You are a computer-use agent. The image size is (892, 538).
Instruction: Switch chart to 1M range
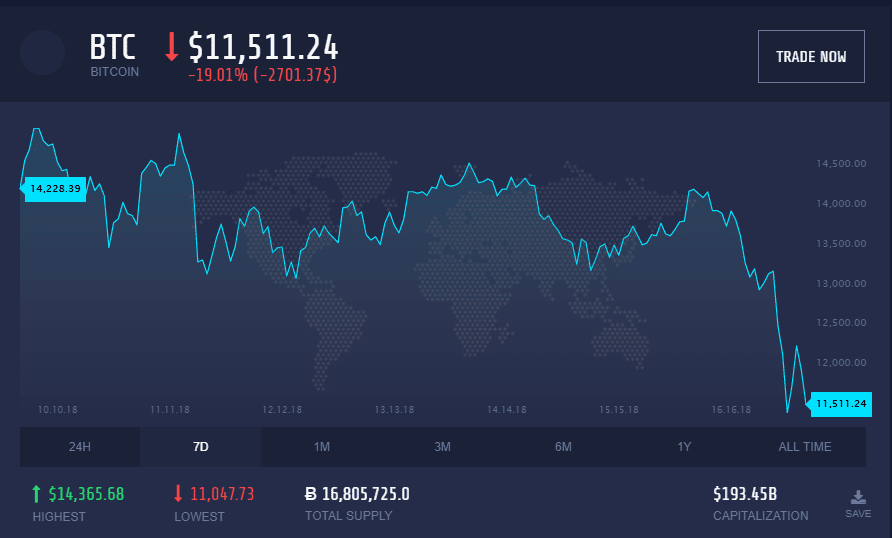pos(321,447)
